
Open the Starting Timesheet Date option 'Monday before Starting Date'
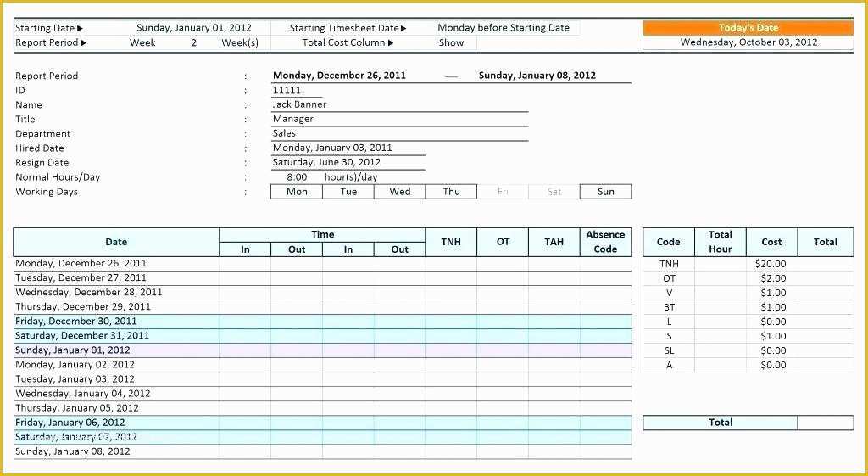504,28
